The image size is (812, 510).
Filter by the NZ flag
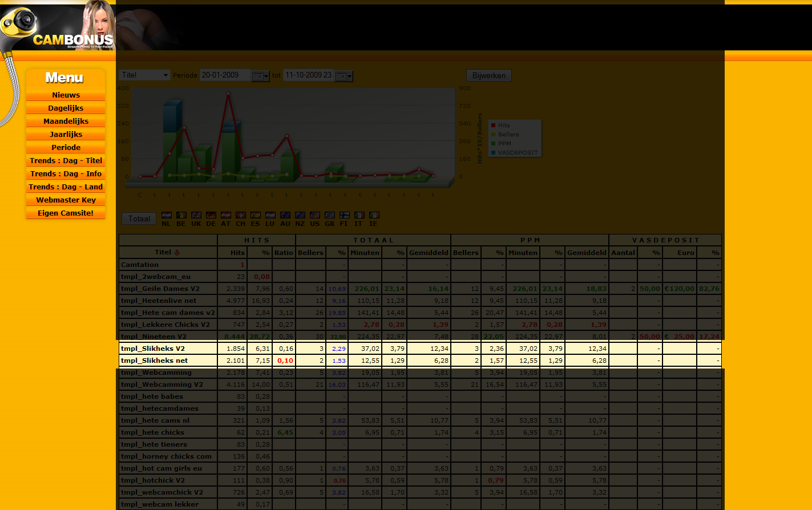coord(300,215)
